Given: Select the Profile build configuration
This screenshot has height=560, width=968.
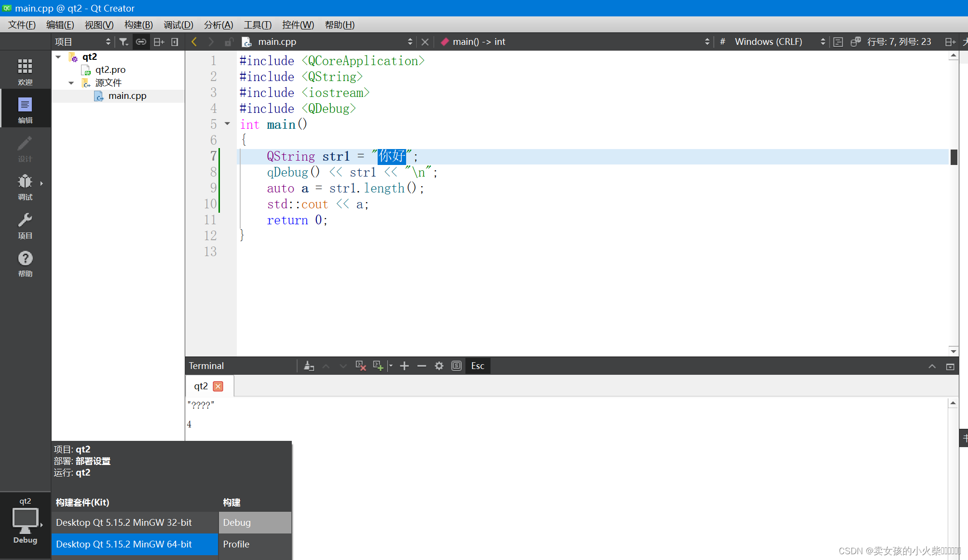Looking at the screenshot, I should (x=236, y=544).
